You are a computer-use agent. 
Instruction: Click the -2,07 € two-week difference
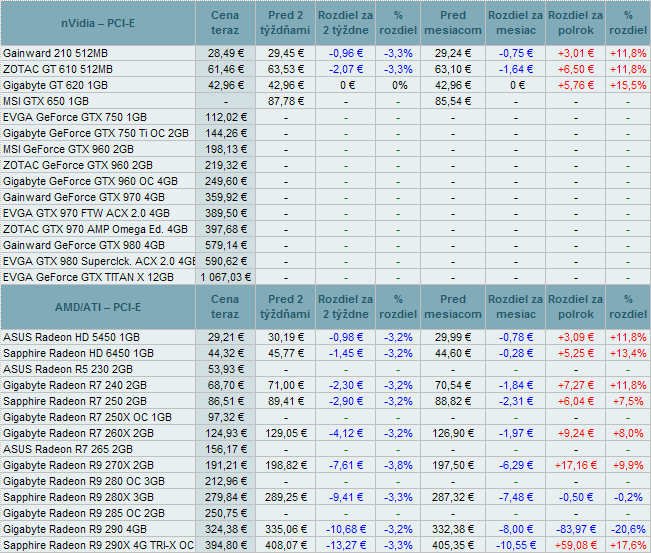pos(346,69)
